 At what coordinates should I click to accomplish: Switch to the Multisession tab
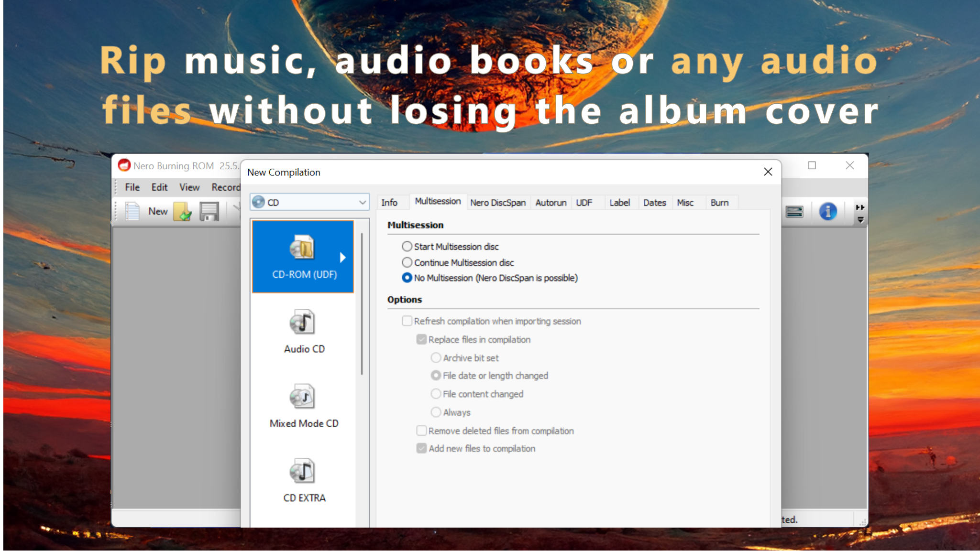pyautogui.click(x=438, y=201)
